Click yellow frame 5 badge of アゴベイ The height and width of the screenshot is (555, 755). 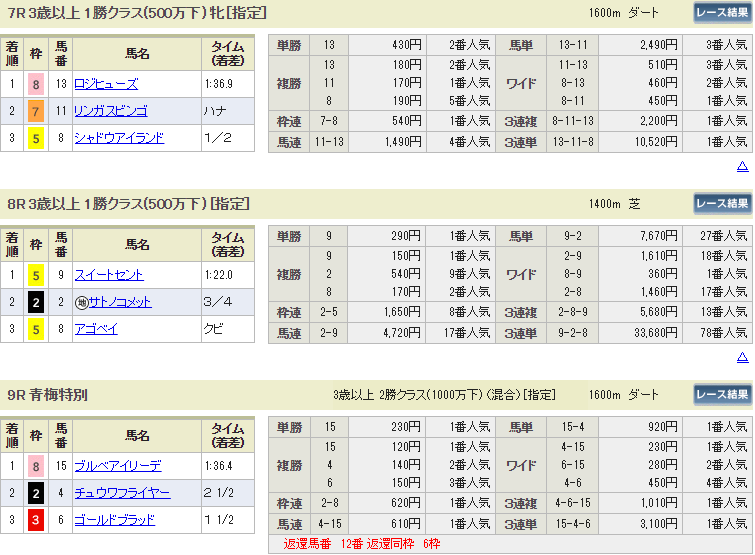36,330
